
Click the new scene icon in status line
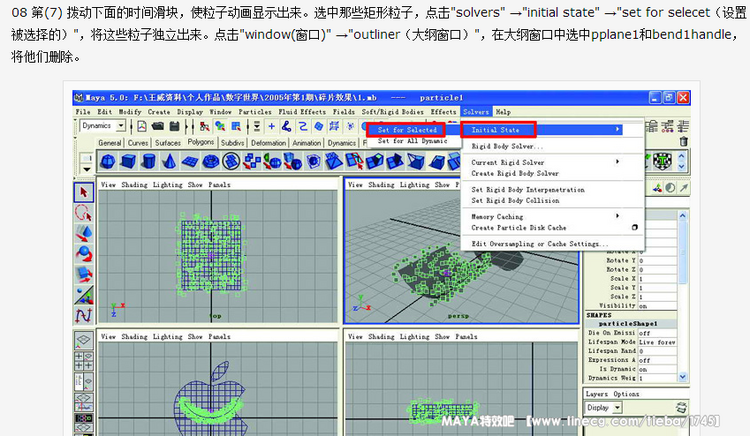[x=142, y=126]
